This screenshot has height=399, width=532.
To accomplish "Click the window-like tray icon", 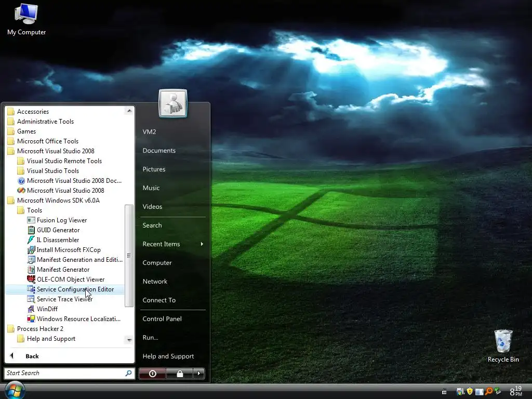I will (479, 392).
